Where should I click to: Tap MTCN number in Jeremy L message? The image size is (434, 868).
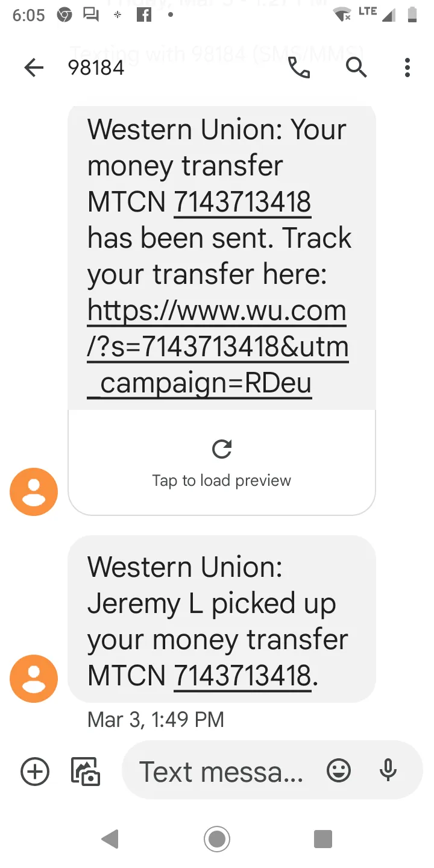pos(242,675)
